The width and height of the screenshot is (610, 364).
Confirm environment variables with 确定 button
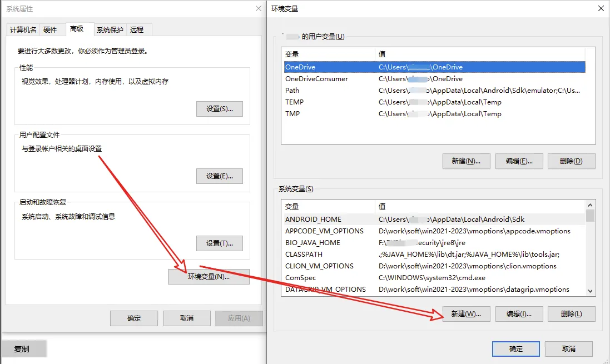515,349
